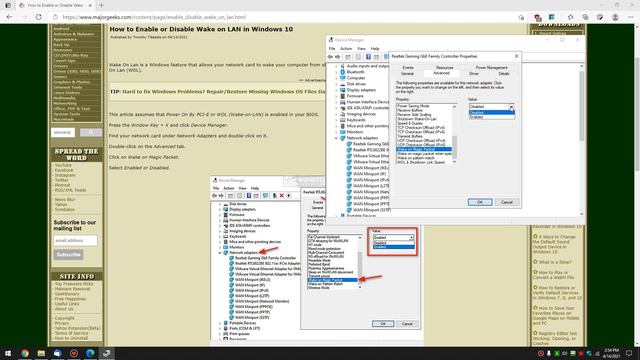This screenshot has height=360, width=640.
Task: Click the email address input field
Action: click(x=75, y=240)
